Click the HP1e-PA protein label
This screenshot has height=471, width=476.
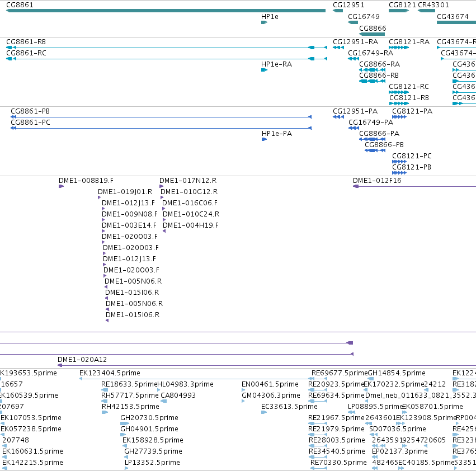[277, 134]
